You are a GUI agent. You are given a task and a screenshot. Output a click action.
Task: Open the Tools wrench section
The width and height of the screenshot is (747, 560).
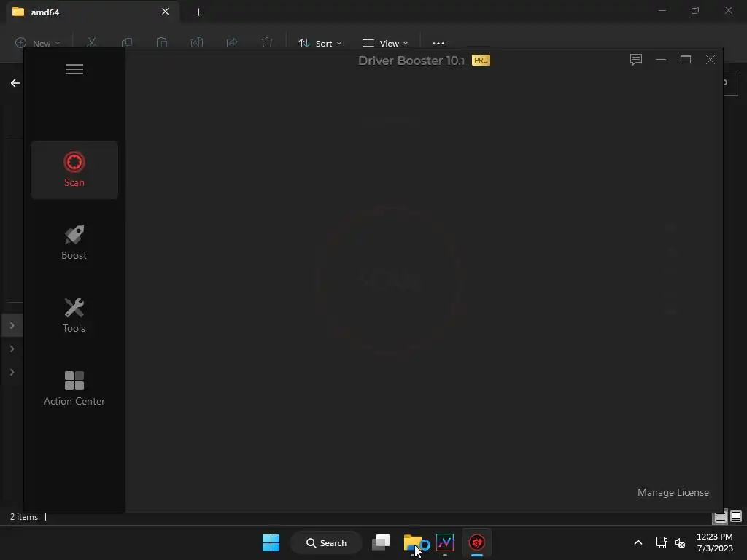coord(74,315)
